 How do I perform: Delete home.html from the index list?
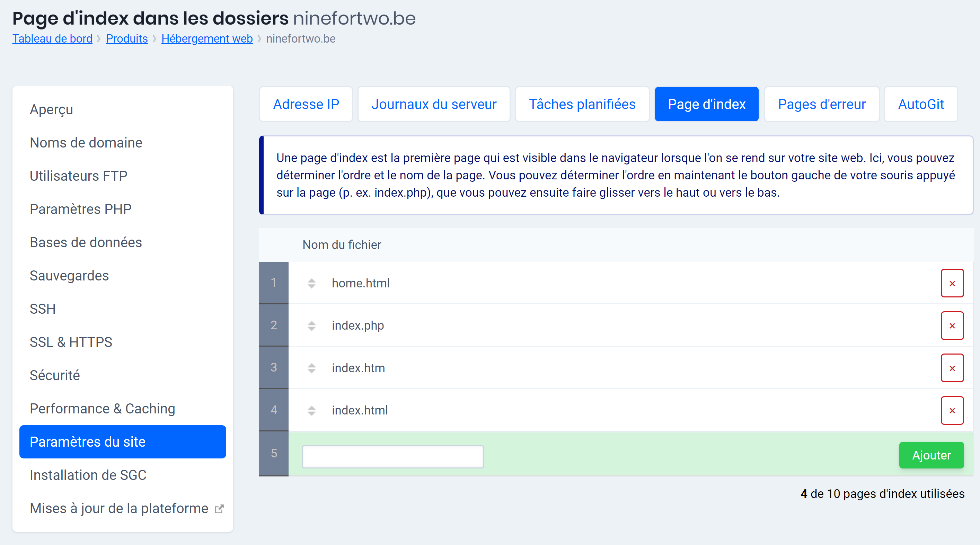[952, 283]
